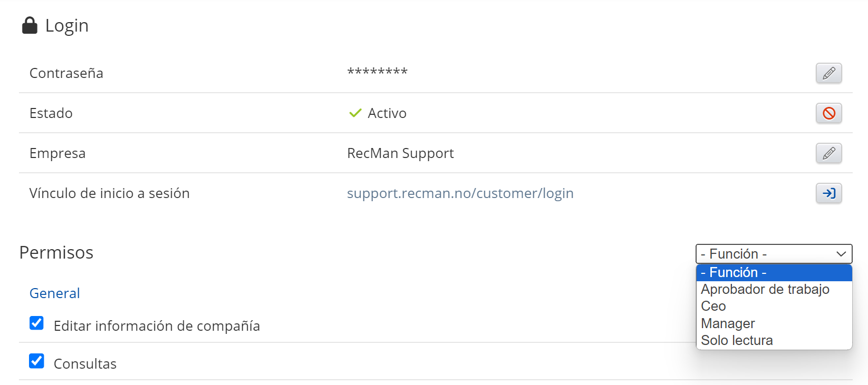
Task: Choose Aprobador de trabajo from the list
Action: tap(765, 289)
